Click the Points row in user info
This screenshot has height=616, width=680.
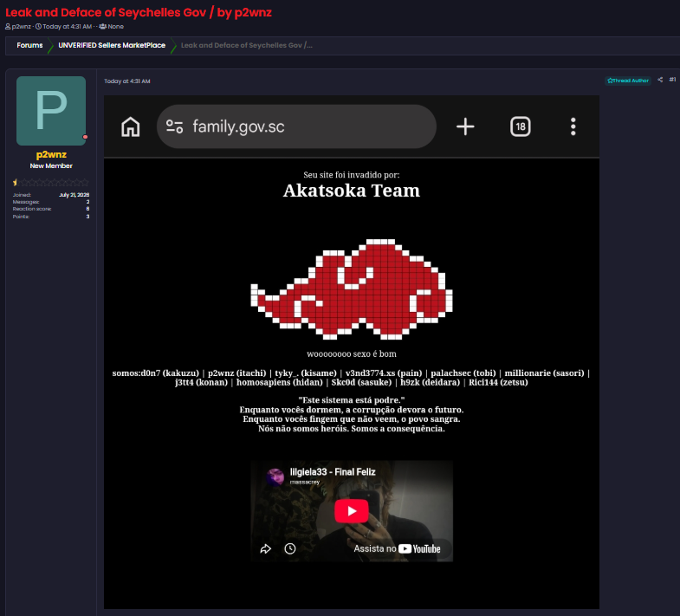[x=51, y=217]
